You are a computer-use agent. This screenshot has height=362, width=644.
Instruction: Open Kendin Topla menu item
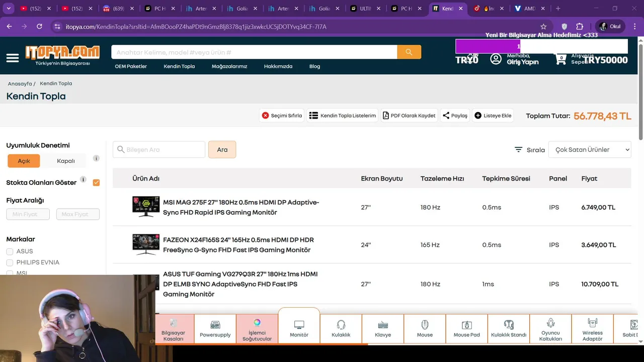tap(179, 66)
